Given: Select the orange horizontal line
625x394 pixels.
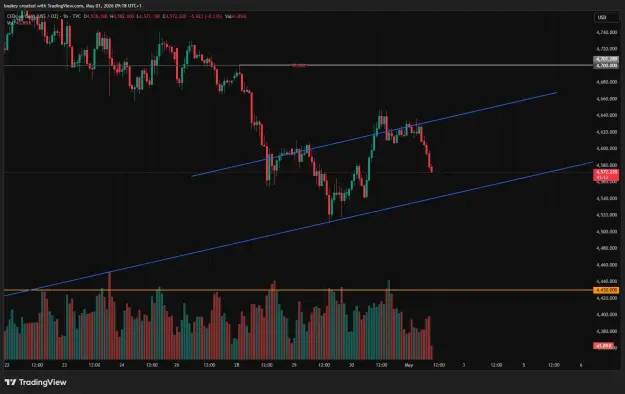Looking at the screenshot, I should (299, 290).
